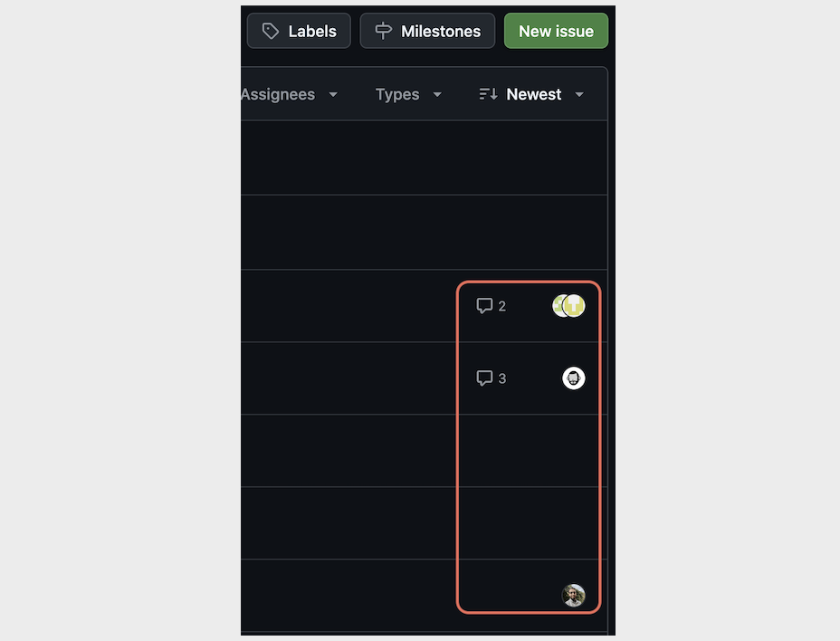The width and height of the screenshot is (840, 641).
Task: Click the comment count number 3
Action: pos(502,378)
